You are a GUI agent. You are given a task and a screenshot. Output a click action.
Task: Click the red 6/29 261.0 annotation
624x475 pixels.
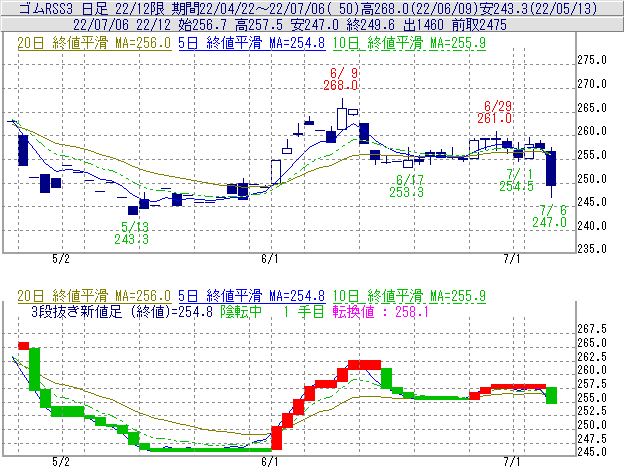[495, 112]
